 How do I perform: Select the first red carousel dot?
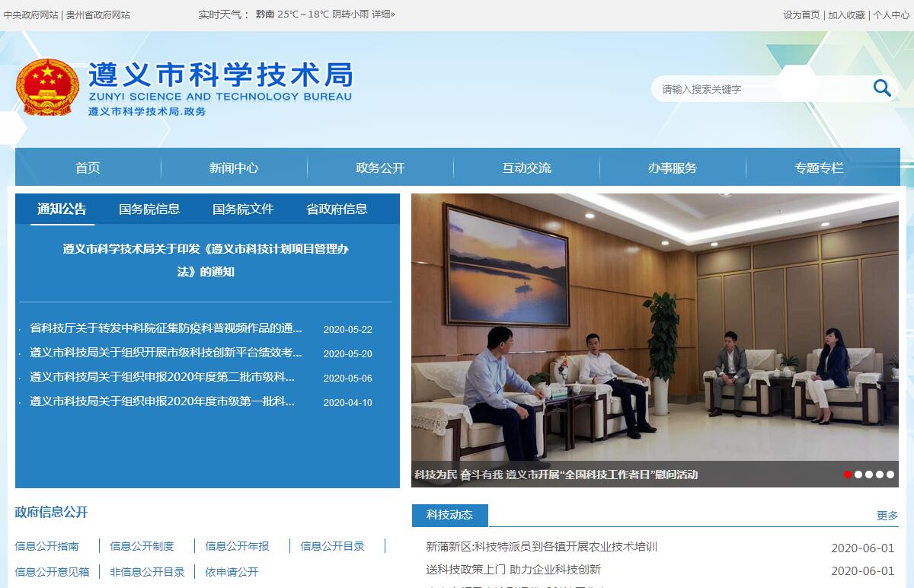pyautogui.click(x=848, y=475)
